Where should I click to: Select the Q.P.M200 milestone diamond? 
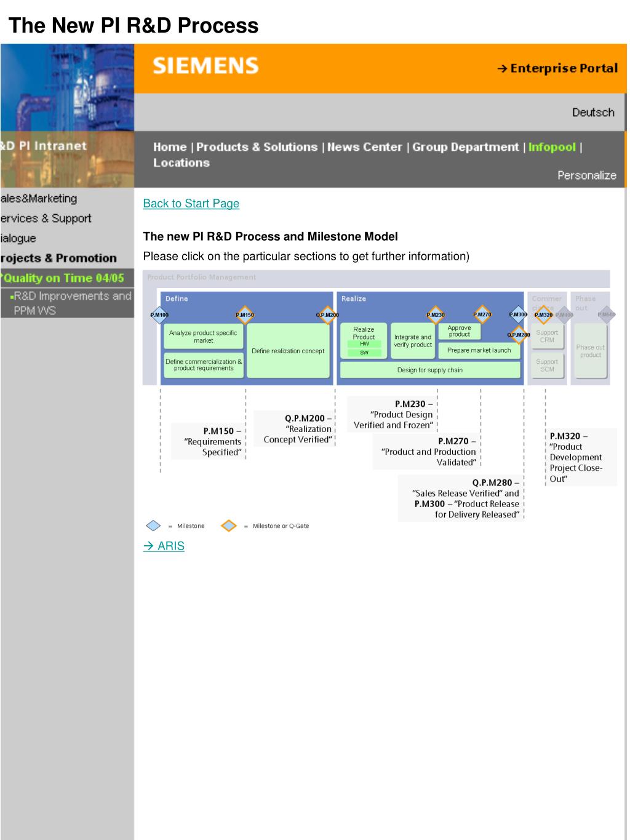tap(327, 314)
